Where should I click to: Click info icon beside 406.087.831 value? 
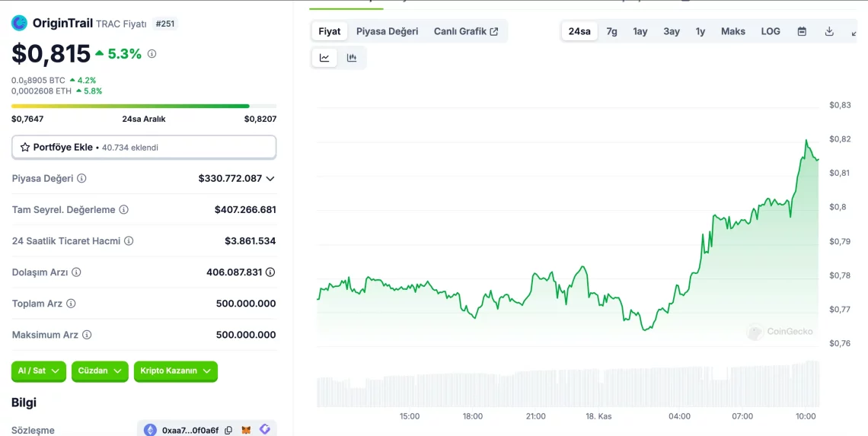point(270,272)
